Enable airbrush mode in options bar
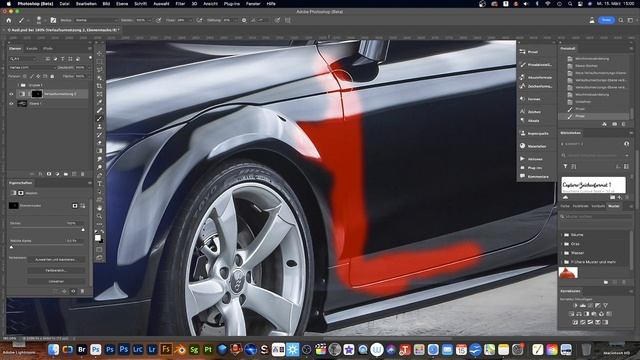Viewport: 640px width, 360px height. 200,20
